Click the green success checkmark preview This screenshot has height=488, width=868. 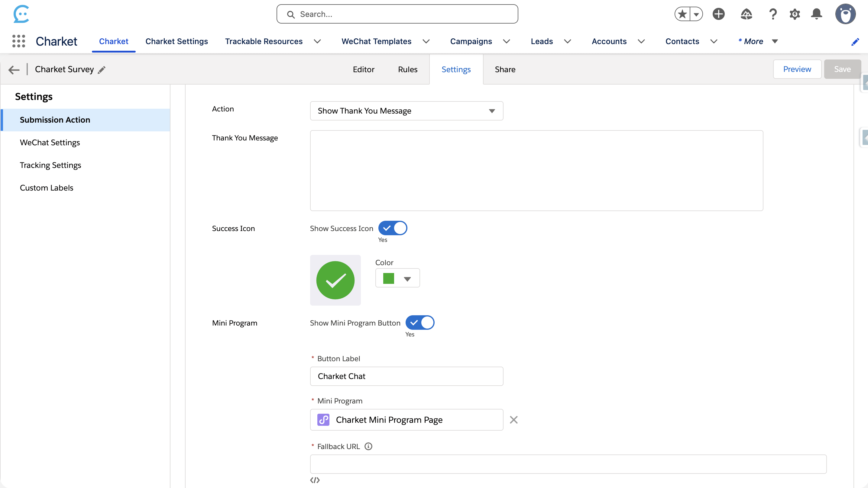pos(335,280)
